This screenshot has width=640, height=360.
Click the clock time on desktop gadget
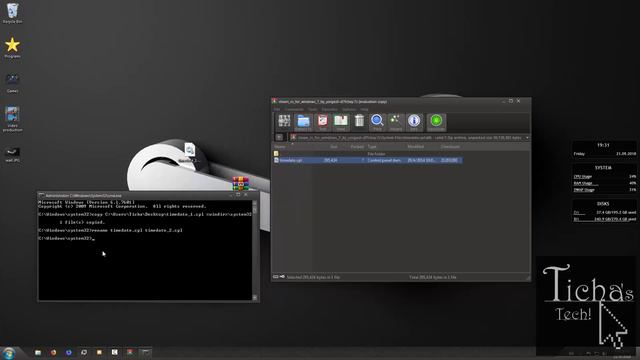(603, 145)
